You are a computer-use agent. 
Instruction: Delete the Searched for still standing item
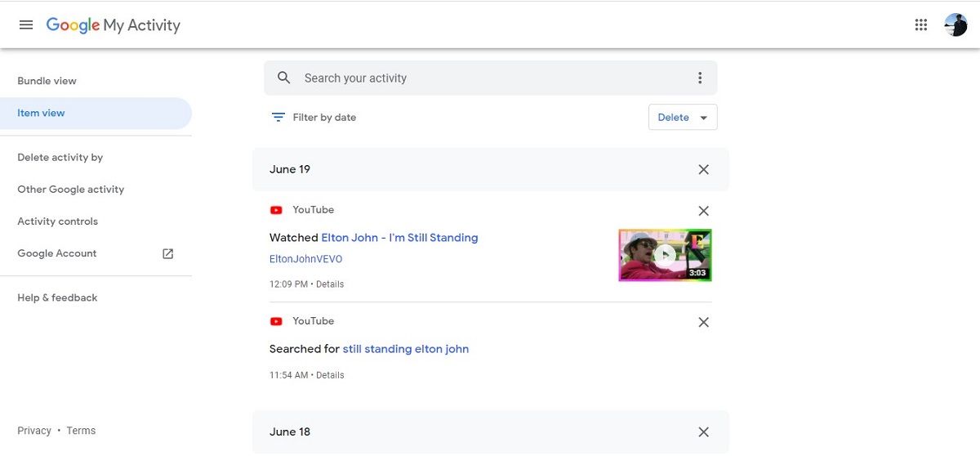(x=704, y=322)
